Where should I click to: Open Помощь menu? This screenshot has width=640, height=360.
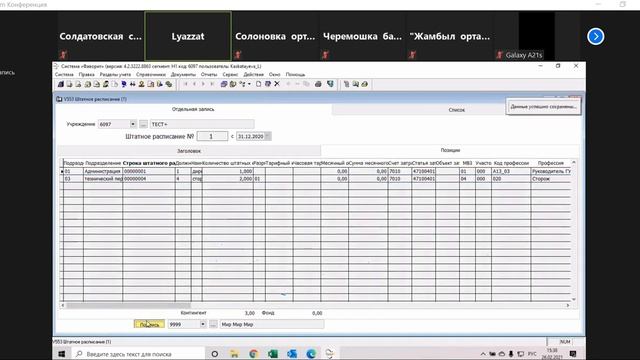(x=295, y=75)
